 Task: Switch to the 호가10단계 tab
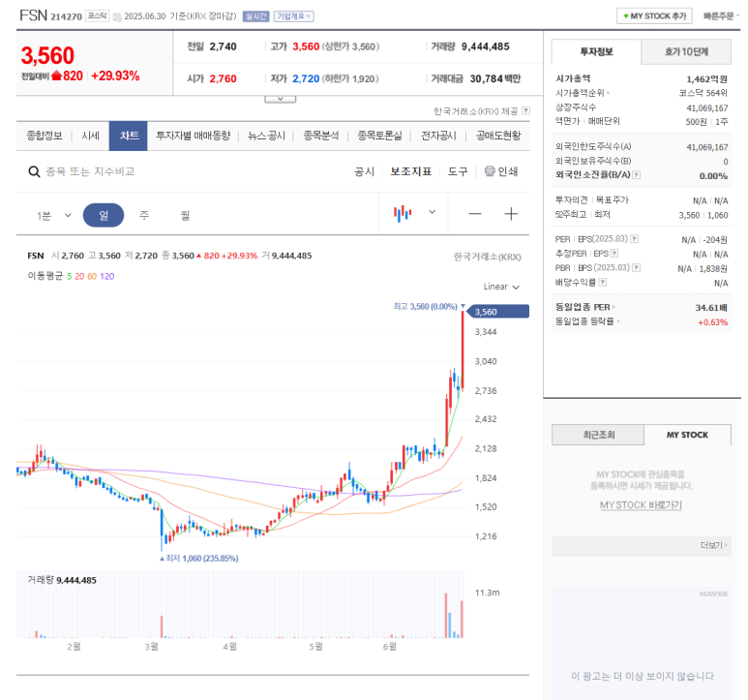tap(686, 51)
